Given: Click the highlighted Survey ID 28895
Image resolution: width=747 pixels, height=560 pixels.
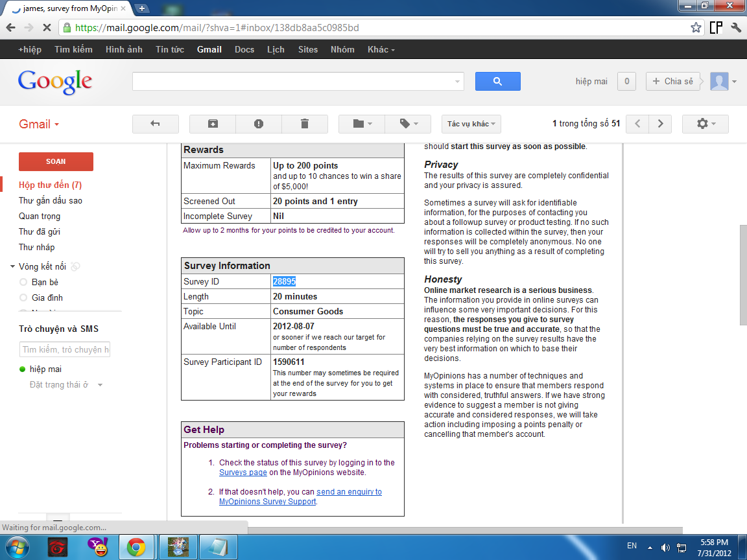Looking at the screenshot, I should [x=285, y=281].
